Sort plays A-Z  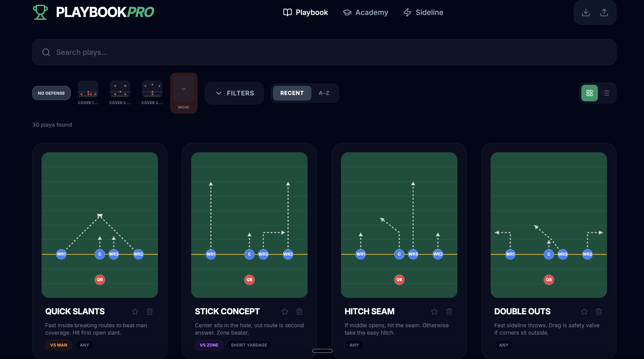[x=324, y=93]
